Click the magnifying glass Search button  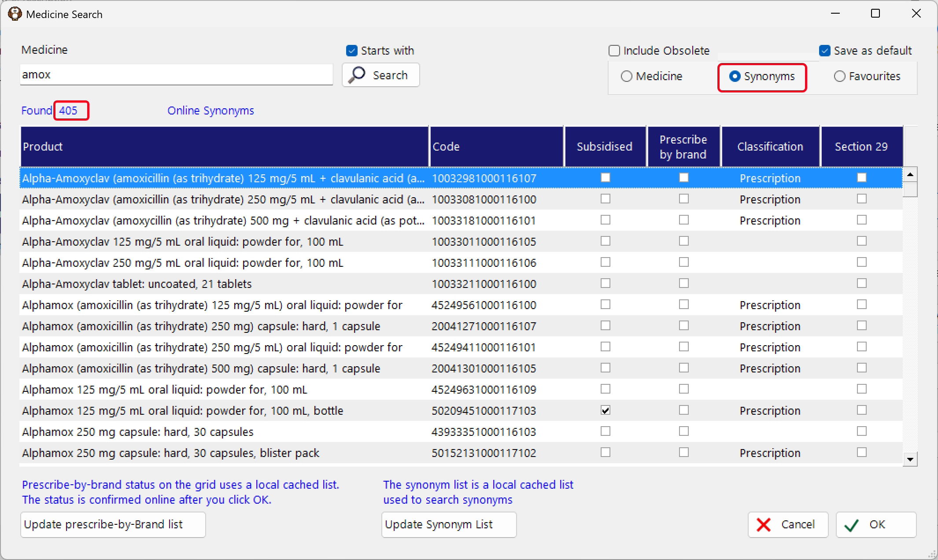[x=380, y=75]
